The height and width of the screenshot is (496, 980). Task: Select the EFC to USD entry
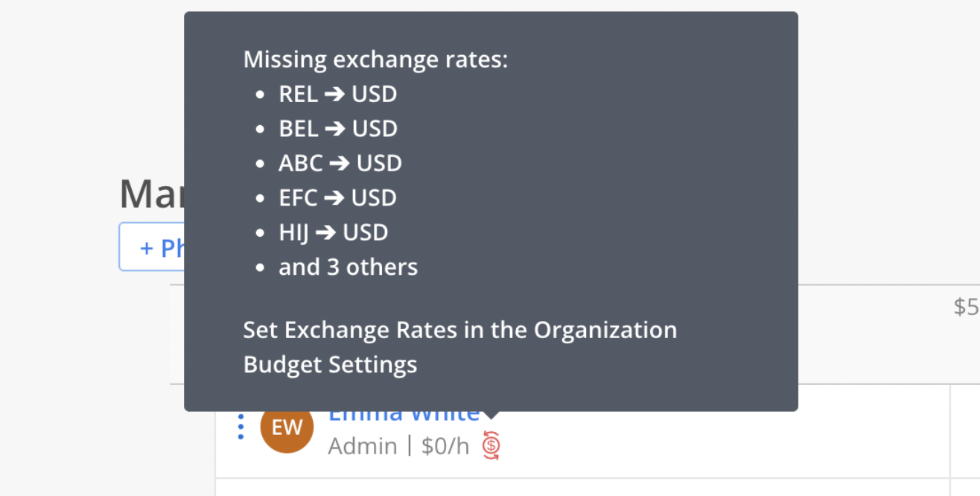[337, 197]
